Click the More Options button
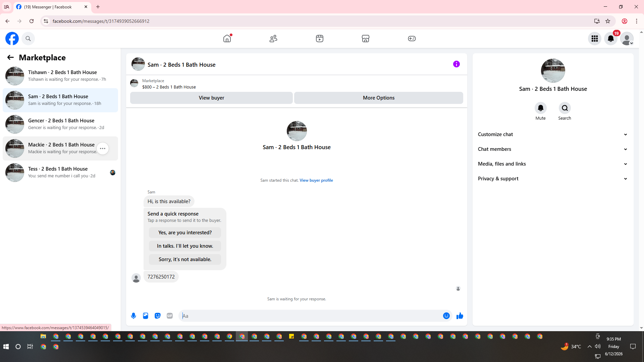The image size is (644, 362). coord(379,98)
